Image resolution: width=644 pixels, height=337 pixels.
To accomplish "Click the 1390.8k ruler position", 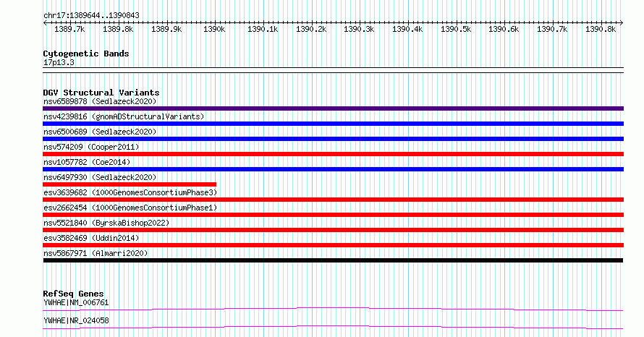I will (x=601, y=29).
